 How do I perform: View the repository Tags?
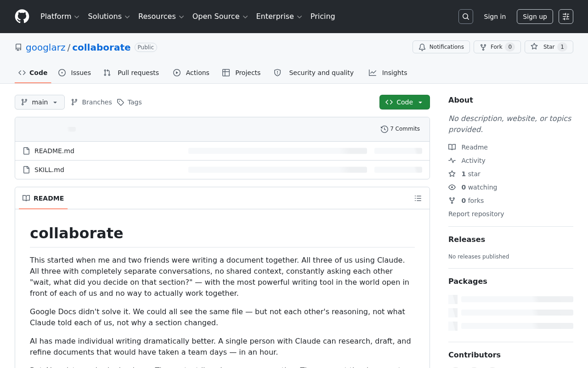pyautogui.click(x=130, y=102)
